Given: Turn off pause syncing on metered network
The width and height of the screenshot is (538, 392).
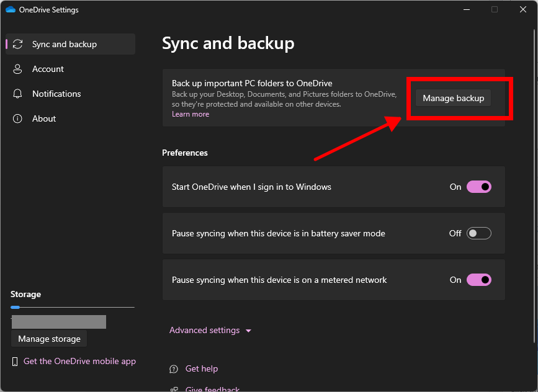Looking at the screenshot, I should (x=478, y=280).
